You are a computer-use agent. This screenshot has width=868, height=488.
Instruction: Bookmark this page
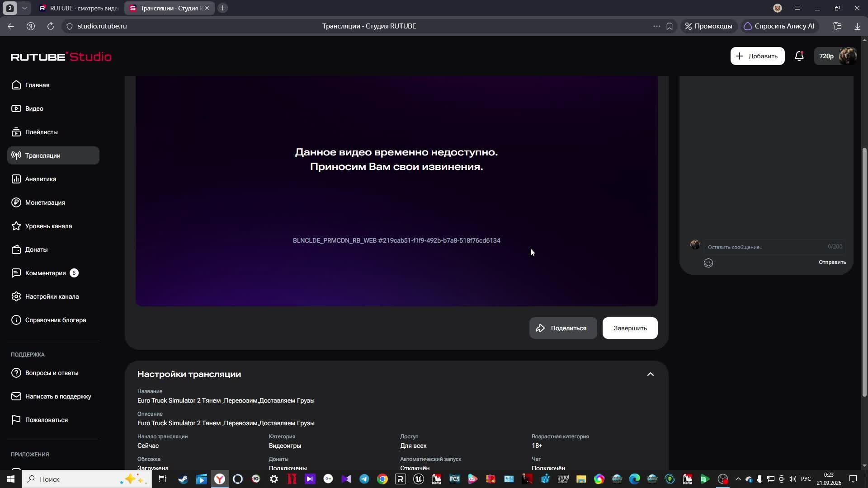[670, 26]
